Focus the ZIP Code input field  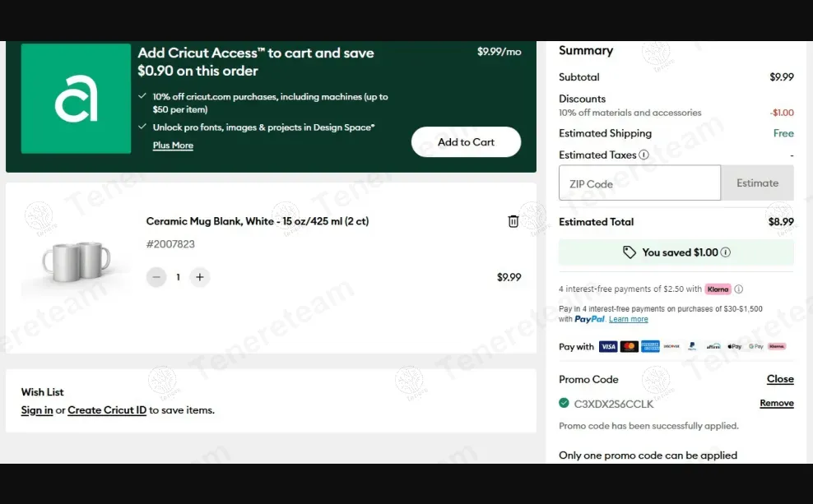point(640,183)
